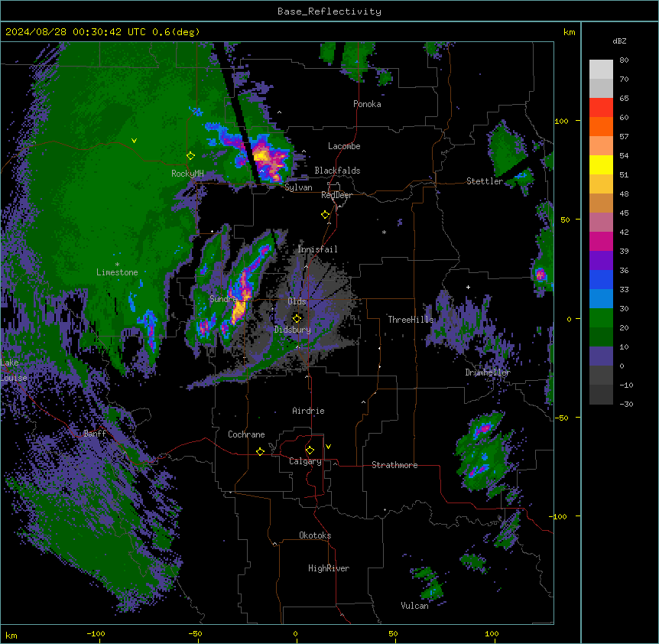Click the Base_Reflectivity title text
The width and height of the screenshot is (659, 644).
329,11
